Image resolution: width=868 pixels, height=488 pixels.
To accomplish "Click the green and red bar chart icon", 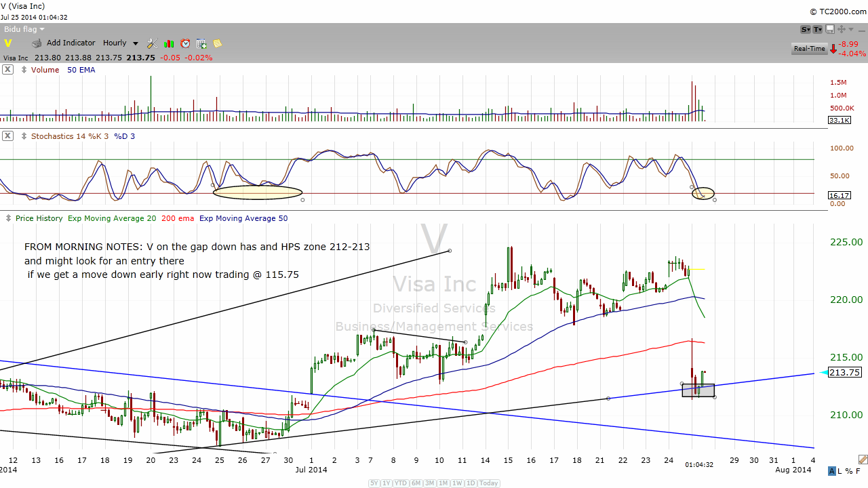I will 169,43.
